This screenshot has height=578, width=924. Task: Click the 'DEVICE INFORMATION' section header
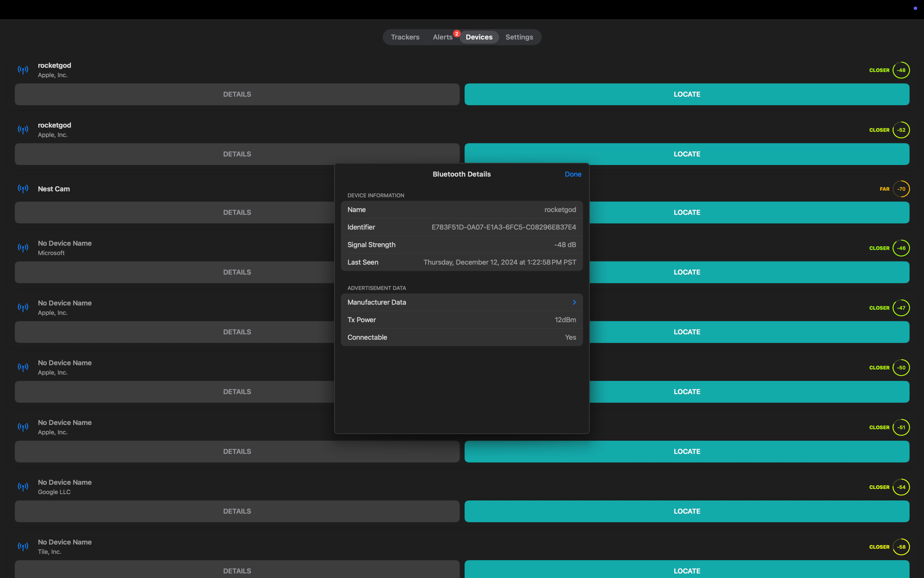click(376, 195)
